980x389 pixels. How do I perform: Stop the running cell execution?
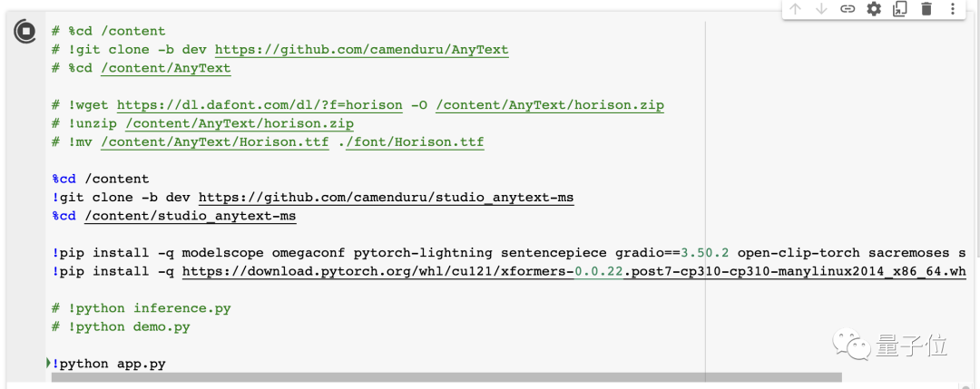[x=24, y=32]
